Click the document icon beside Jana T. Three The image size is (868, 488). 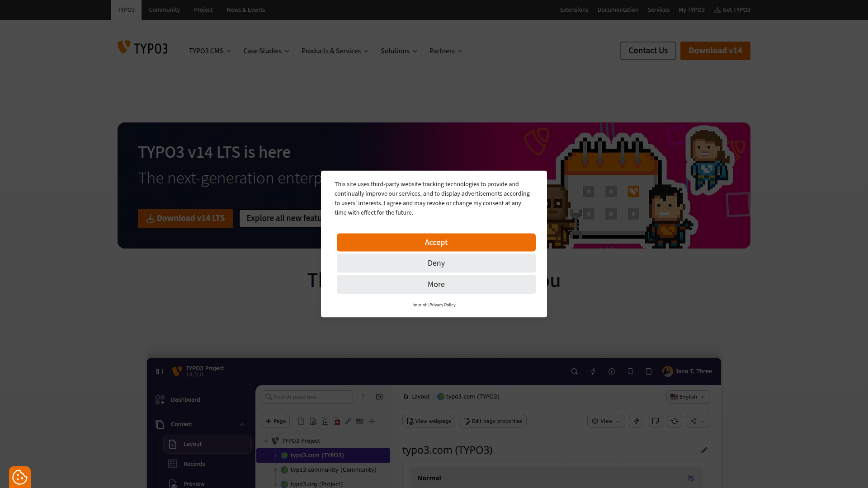tap(649, 371)
